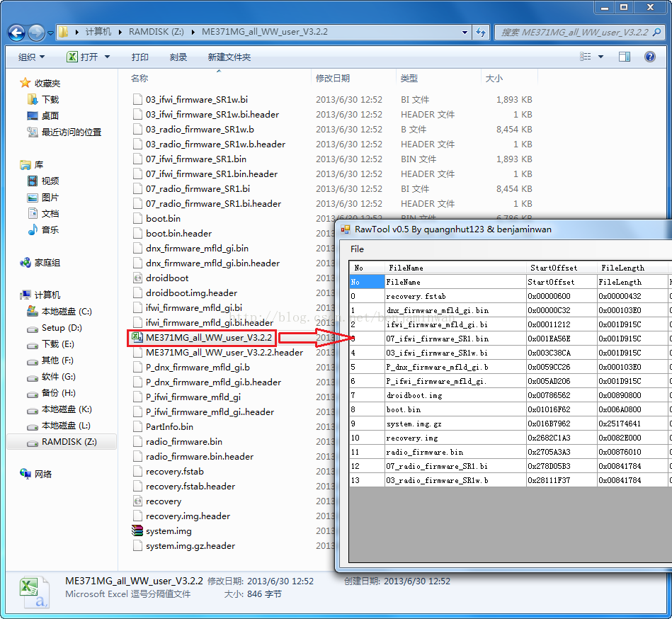Sort by the 名称 column header
This screenshot has height=619, width=672.
tap(139, 78)
